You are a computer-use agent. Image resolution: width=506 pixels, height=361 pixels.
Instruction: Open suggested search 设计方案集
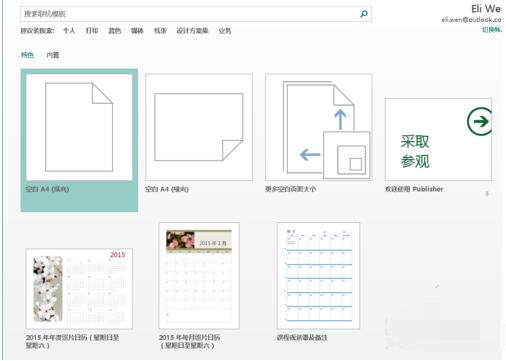point(192,31)
